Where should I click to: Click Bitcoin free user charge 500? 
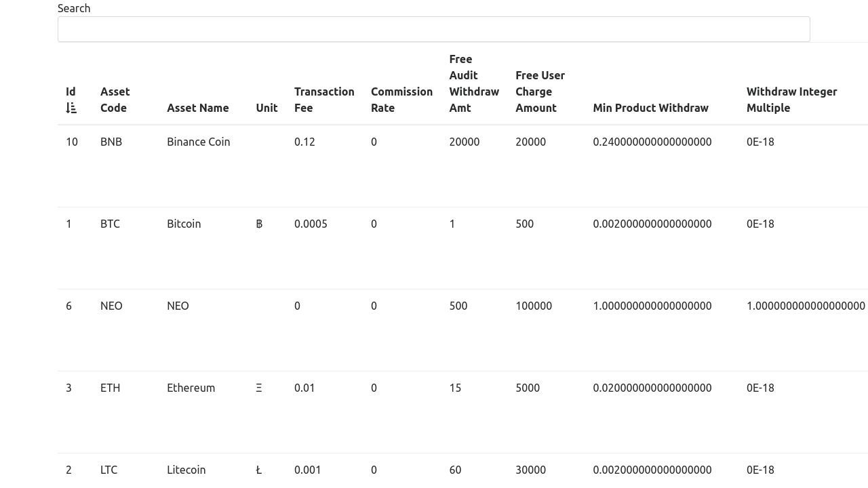point(525,224)
